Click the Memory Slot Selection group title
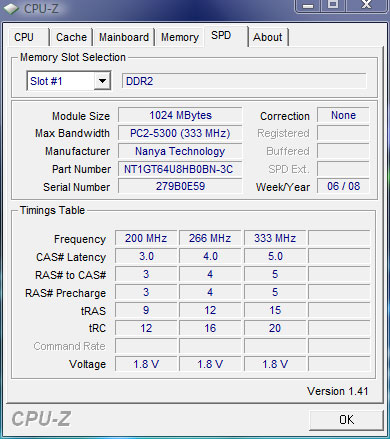The image size is (390, 439). (73, 57)
